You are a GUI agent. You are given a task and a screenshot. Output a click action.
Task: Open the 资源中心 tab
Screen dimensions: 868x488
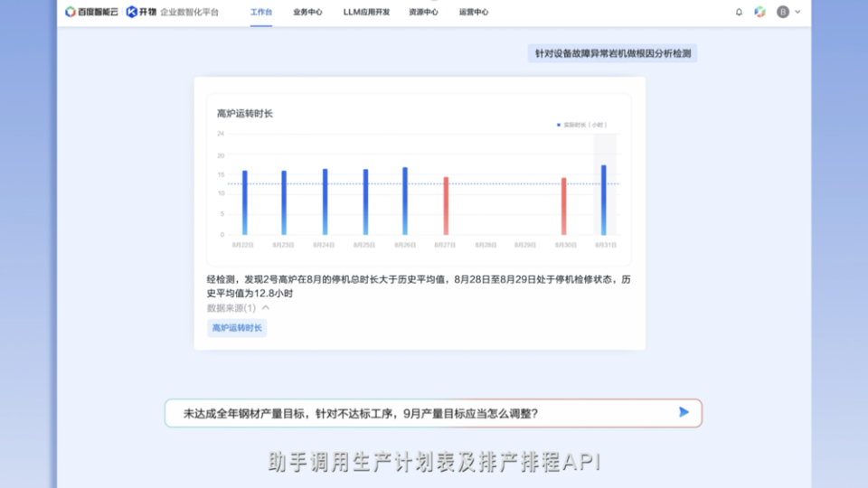click(423, 13)
